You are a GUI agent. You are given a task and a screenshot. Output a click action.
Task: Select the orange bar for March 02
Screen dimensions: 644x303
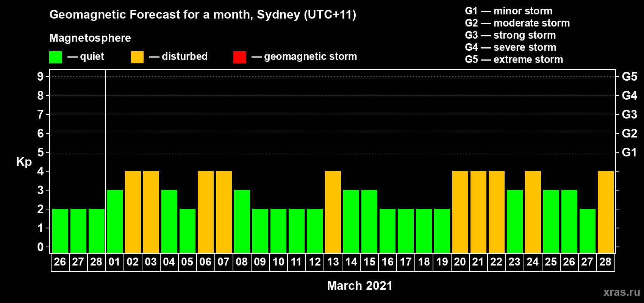click(133, 212)
